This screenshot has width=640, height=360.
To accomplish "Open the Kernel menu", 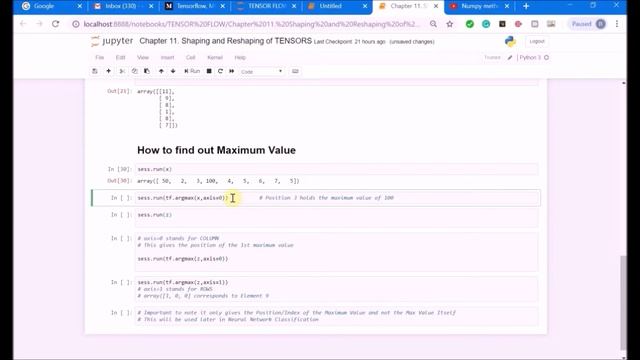I will (x=215, y=58).
